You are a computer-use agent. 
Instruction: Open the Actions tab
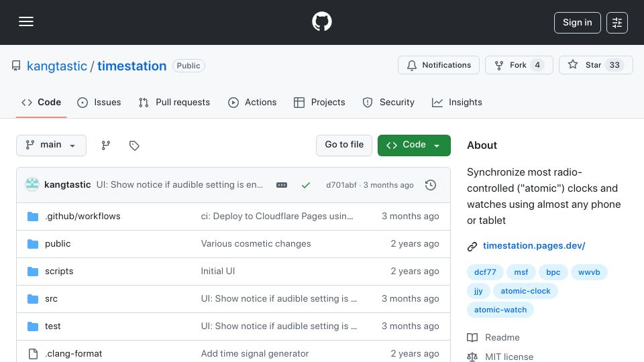coord(252,102)
